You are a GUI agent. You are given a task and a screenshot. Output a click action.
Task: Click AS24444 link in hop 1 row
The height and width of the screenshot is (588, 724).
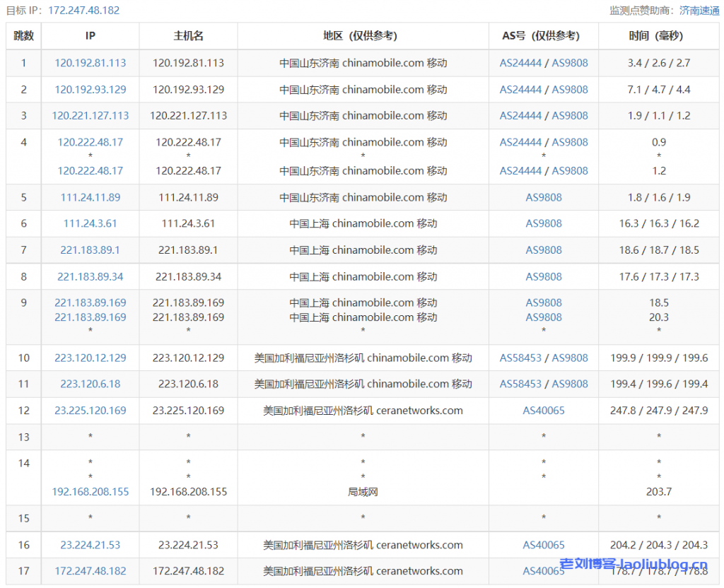pyautogui.click(x=520, y=63)
